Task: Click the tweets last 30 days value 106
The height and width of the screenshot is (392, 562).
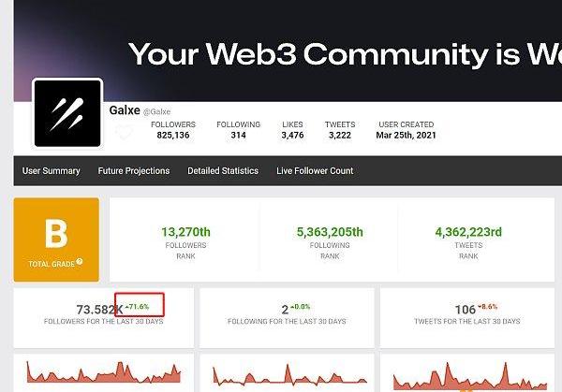Action: (464, 310)
